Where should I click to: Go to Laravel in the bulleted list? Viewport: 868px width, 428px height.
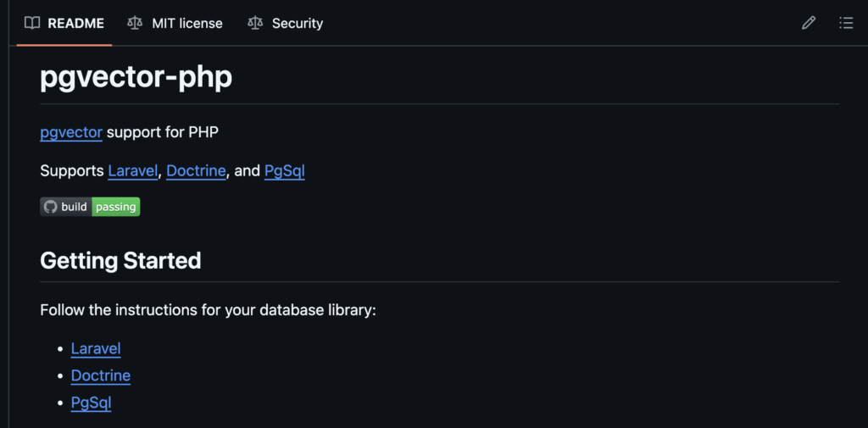(96, 348)
